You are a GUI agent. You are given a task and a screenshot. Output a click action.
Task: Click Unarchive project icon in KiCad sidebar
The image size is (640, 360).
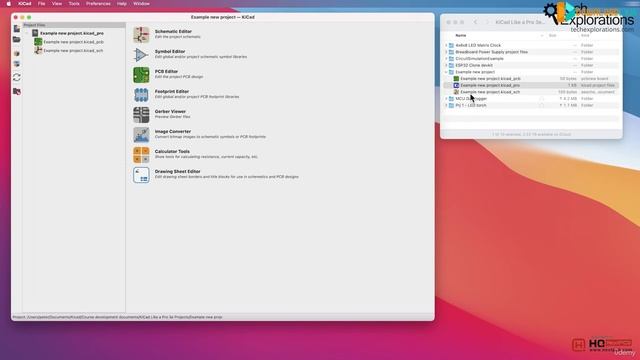pyautogui.click(x=17, y=64)
